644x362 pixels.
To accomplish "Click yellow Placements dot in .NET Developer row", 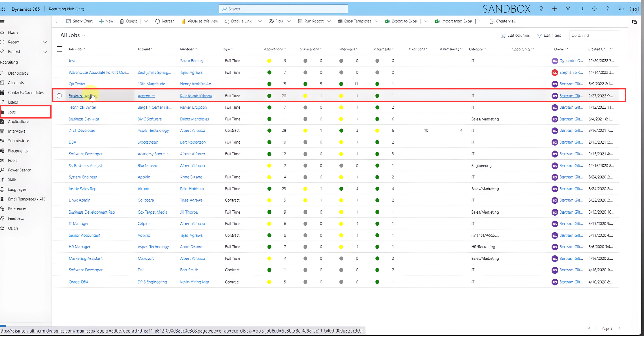I will coord(377,131).
